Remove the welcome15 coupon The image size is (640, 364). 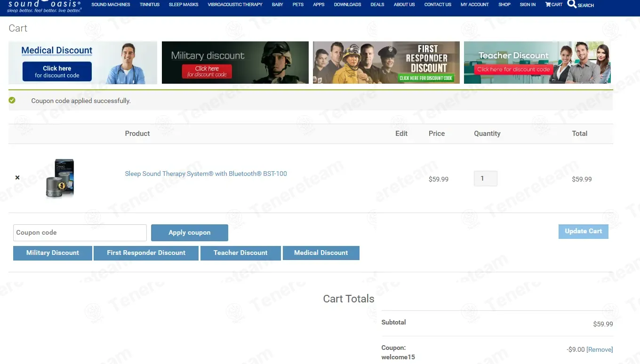click(600, 349)
